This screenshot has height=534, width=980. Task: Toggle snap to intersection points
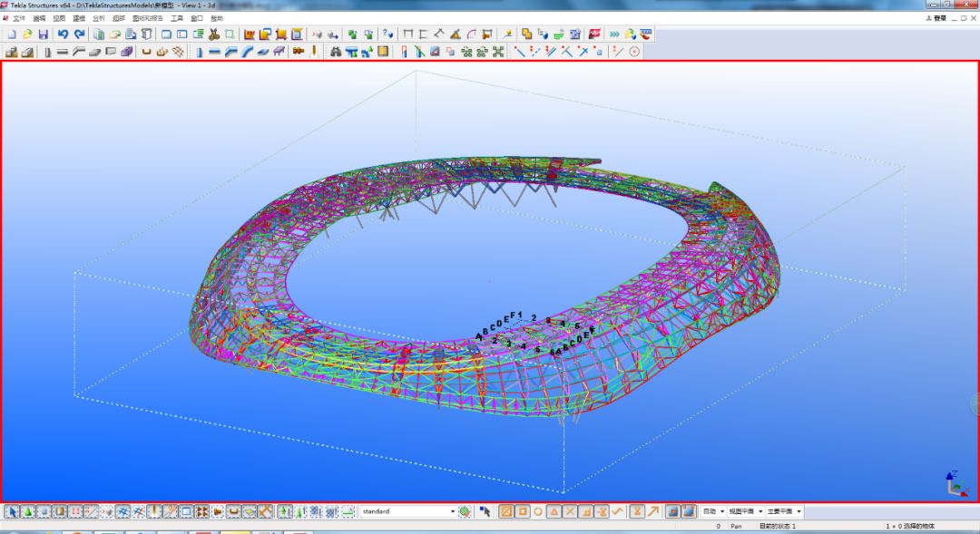[x=570, y=511]
